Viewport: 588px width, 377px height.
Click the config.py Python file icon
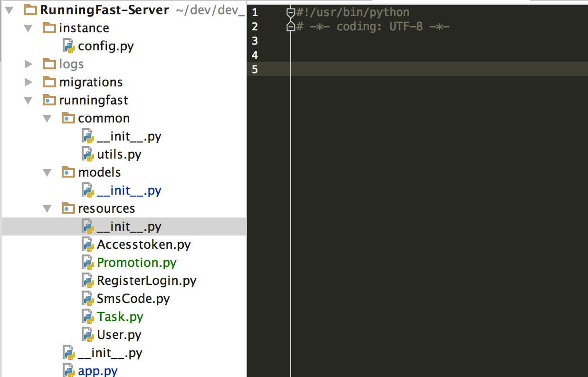(69, 46)
